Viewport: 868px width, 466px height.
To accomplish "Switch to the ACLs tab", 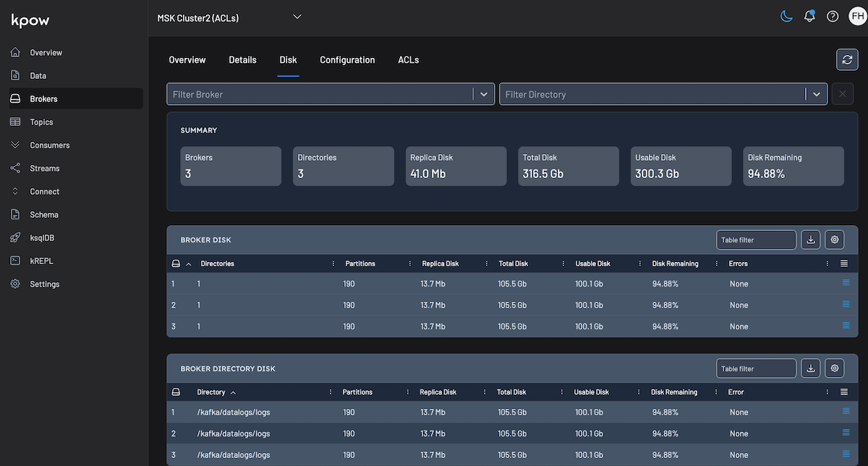I will click(408, 60).
